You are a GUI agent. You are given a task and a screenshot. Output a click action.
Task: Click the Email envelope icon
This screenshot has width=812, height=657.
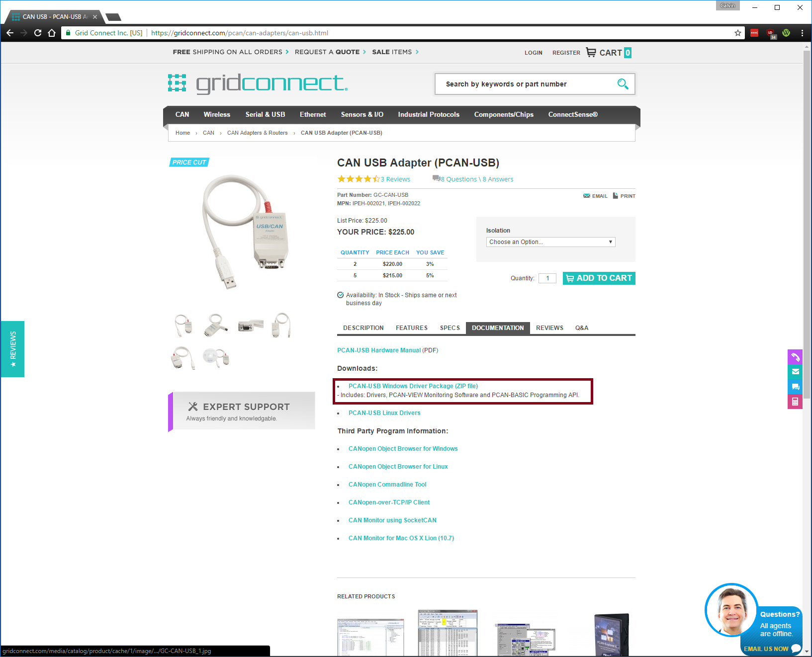[587, 196]
